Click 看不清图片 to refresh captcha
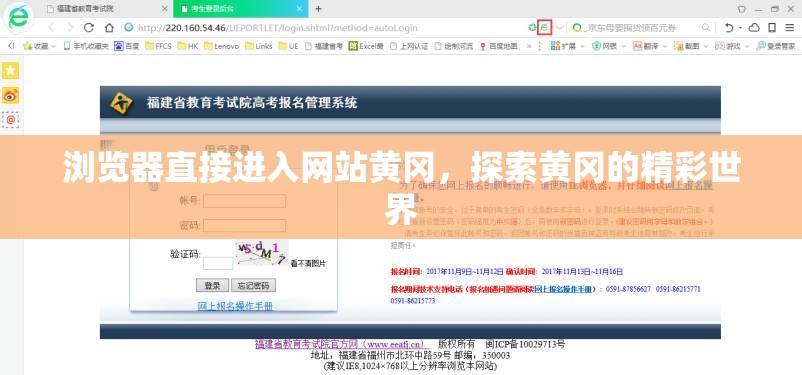The image size is (802, 375). [308, 263]
